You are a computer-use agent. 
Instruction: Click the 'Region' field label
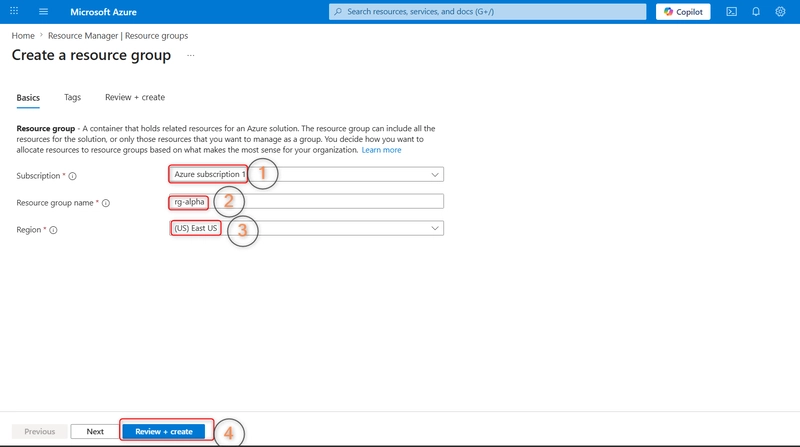pos(29,230)
